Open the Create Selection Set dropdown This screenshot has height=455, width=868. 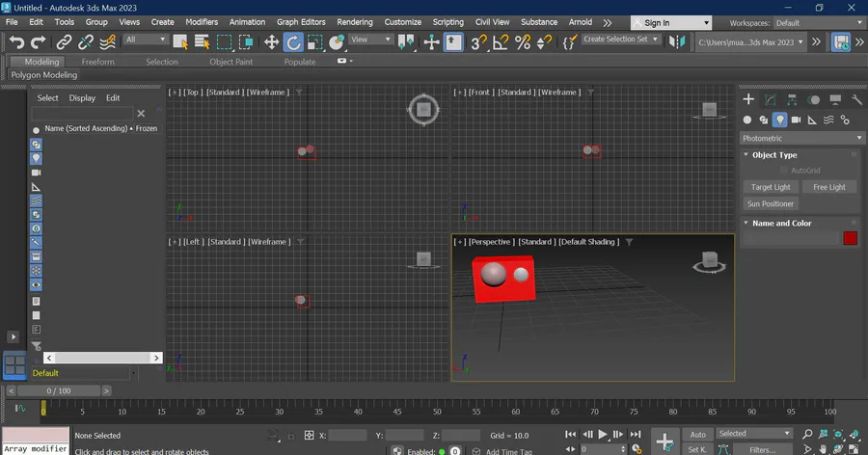(x=620, y=40)
